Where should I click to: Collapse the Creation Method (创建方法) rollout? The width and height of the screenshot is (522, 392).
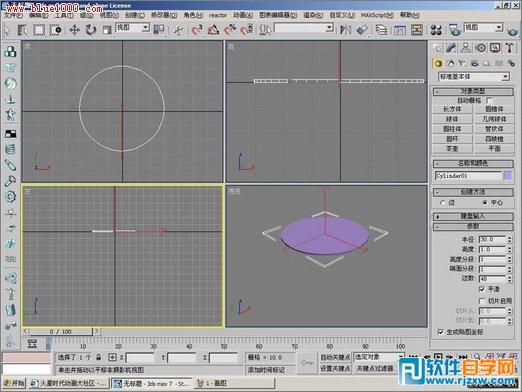[473, 192]
